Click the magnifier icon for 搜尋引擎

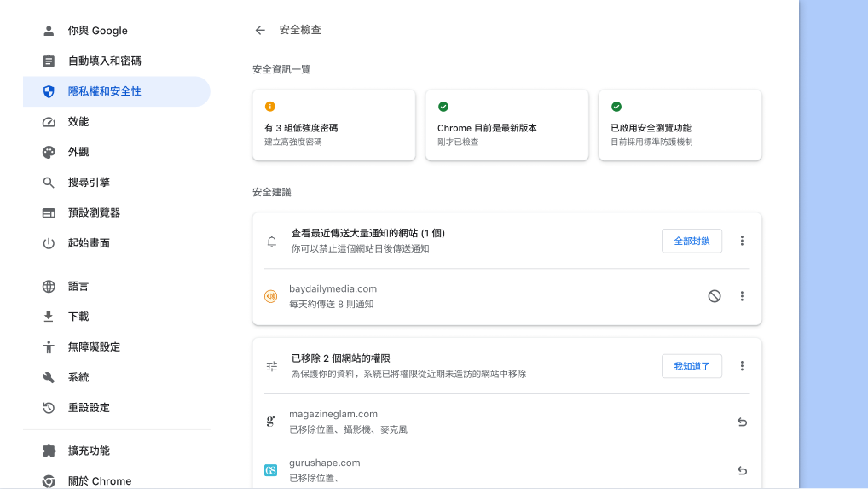(x=49, y=182)
